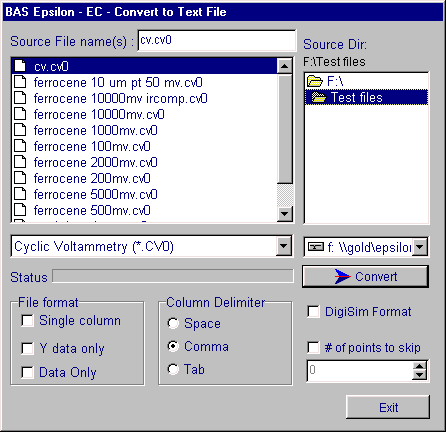Image resolution: width=446 pixels, height=432 pixels.
Task: Click file icon of ferrocene 10 um pt 50 mv.cv0
Action: [20, 82]
